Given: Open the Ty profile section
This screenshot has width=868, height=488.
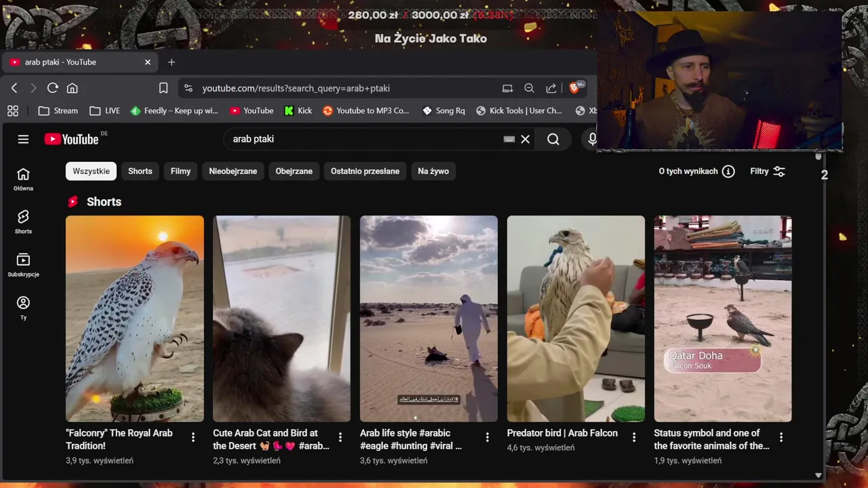Looking at the screenshot, I should (x=23, y=308).
